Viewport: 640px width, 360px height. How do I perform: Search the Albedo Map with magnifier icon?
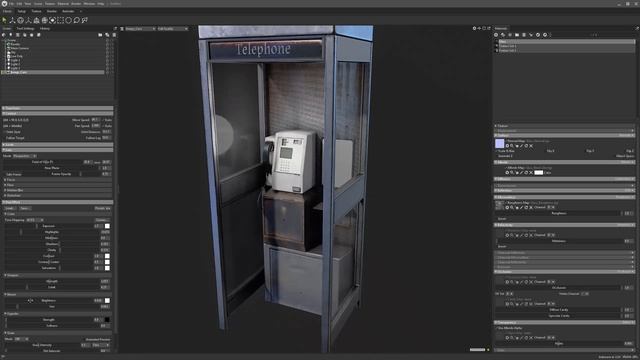pyautogui.click(x=512, y=172)
